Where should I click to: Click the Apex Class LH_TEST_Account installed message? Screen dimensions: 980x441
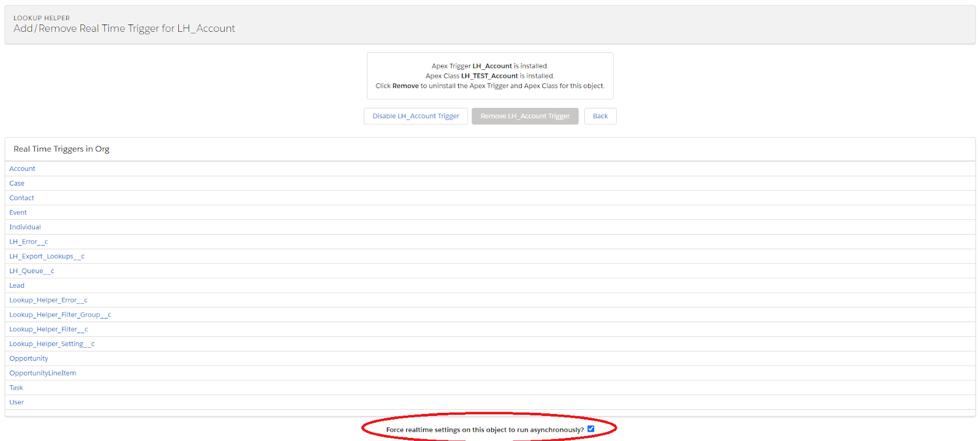point(490,76)
